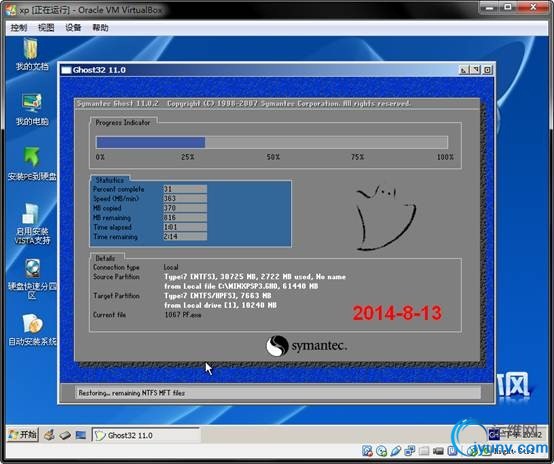Viewport: 554px width, 464px height.
Task: Click the monitor-shaped quick launch icon
Action: click(x=81, y=435)
